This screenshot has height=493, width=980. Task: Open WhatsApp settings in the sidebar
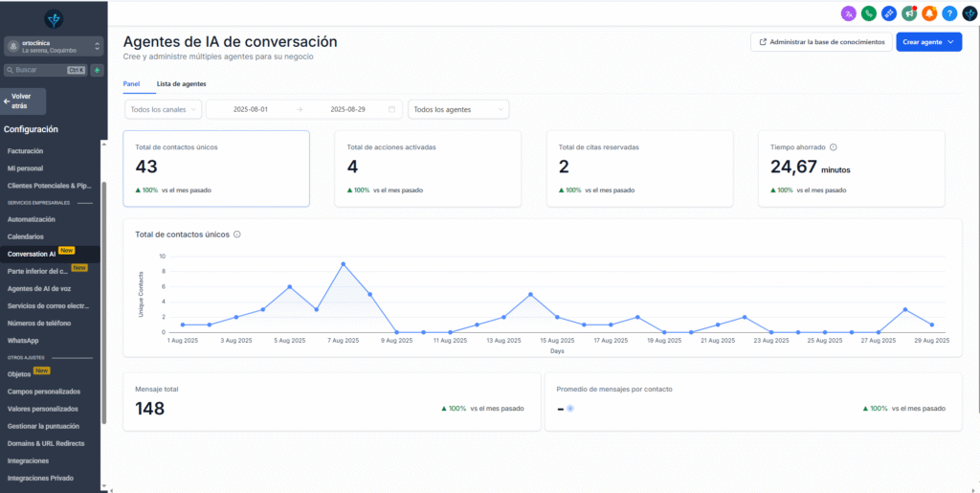(23, 340)
